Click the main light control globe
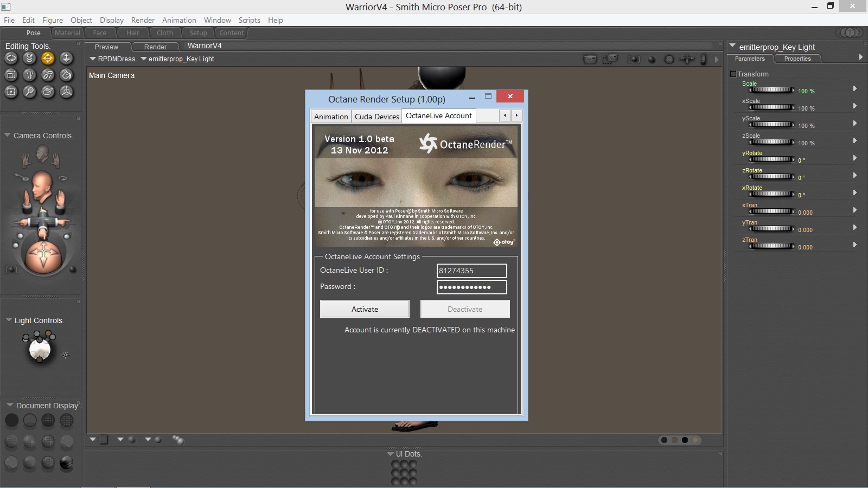868x488 pixels. [x=40, y=350]
